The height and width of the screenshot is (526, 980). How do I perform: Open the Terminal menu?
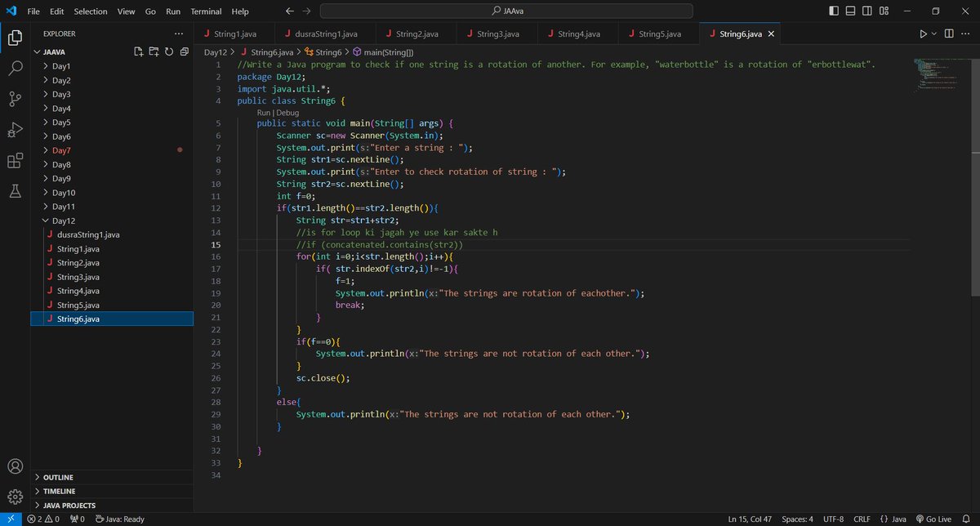coord(206,11)
